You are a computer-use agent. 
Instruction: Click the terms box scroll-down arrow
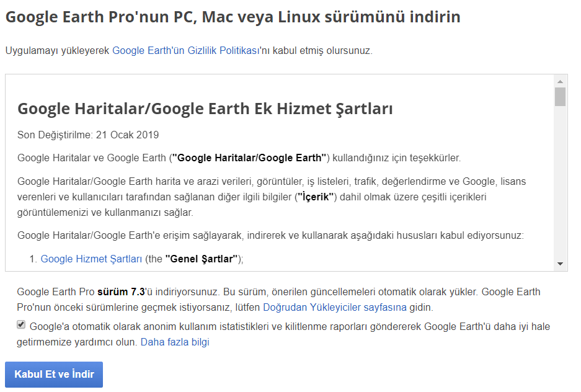pyautogui.click(x=560, y=264)
